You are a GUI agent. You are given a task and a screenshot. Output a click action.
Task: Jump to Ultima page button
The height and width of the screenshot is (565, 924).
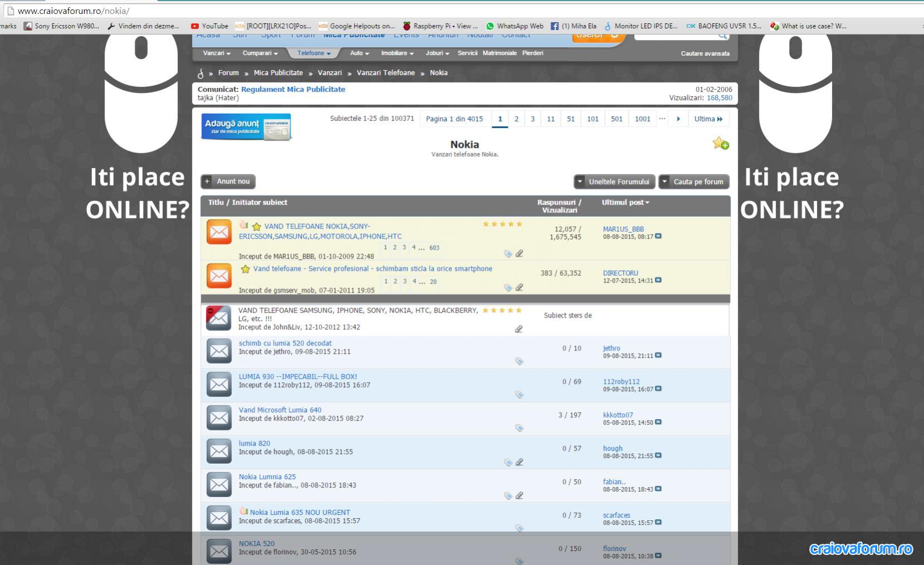coord(708,119)
